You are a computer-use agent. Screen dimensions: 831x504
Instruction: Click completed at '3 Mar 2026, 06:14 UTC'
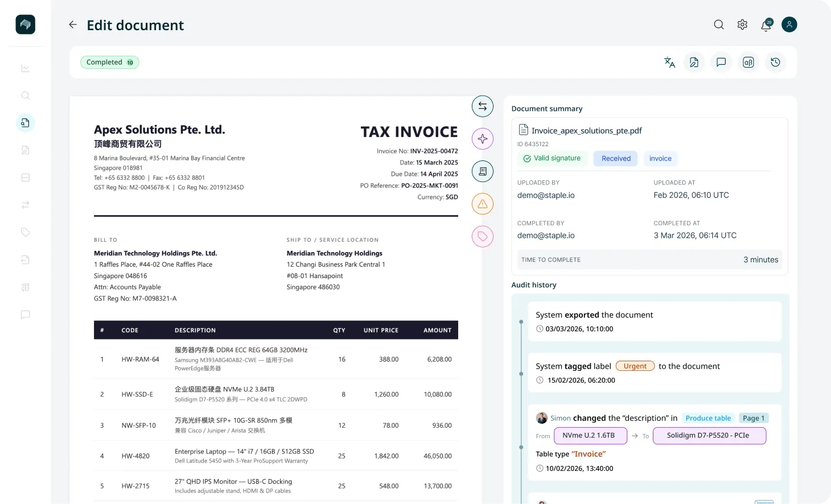pos(695,236)
